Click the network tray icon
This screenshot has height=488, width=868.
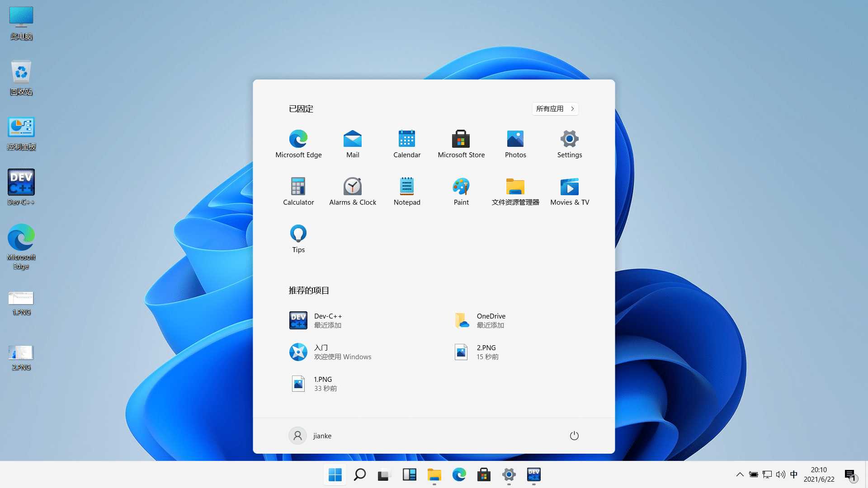click(767, 474)
